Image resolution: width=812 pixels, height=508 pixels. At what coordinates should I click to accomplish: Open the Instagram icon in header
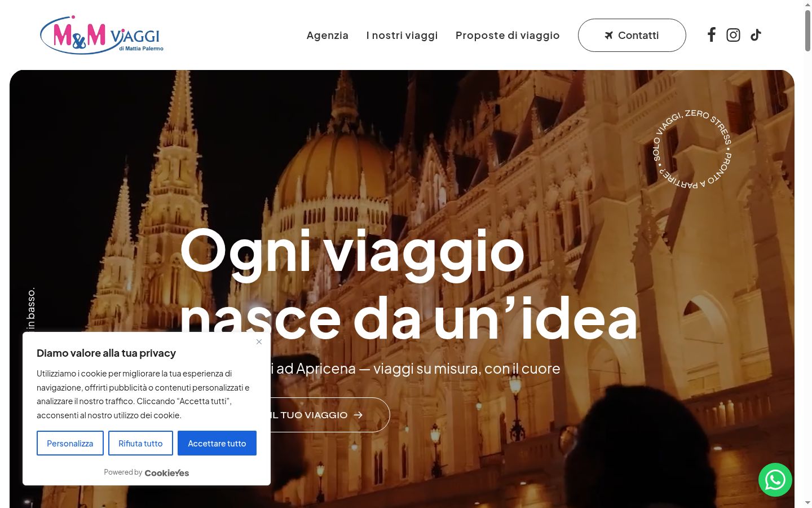[x=733, y=35]
